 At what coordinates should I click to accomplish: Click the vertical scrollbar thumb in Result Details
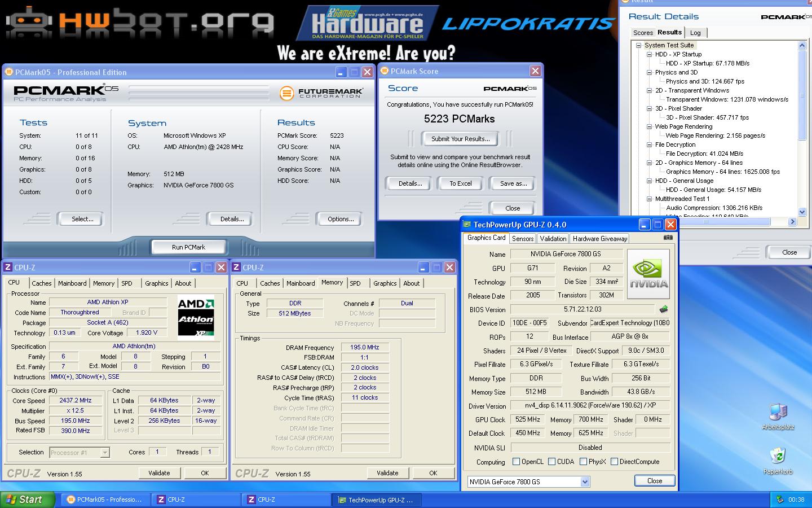coord(803,95)
